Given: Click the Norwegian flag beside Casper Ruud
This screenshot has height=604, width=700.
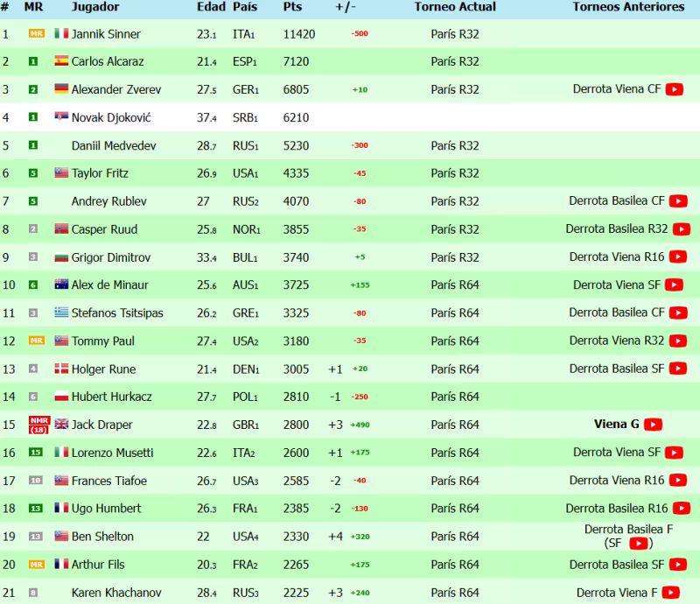Looking at the screenshot, I should (x=61, y=228).
